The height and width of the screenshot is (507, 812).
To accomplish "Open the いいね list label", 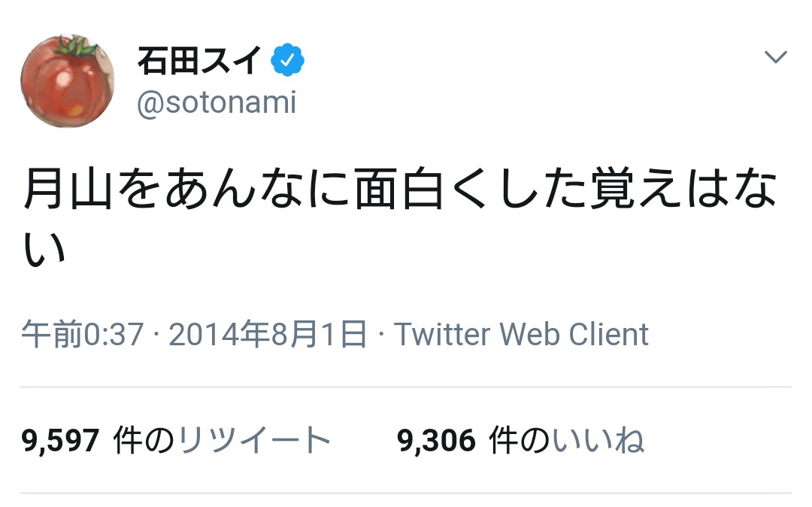I will (598, 441).
